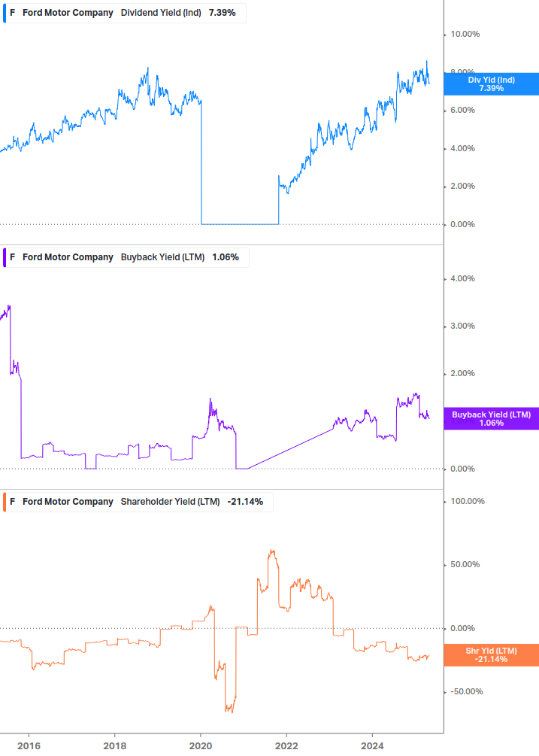Screen dimensions: 539x756
Task: Click the 6.00% axis label in dividend chart
Action: pyautogui.click(x=462, y=111)
